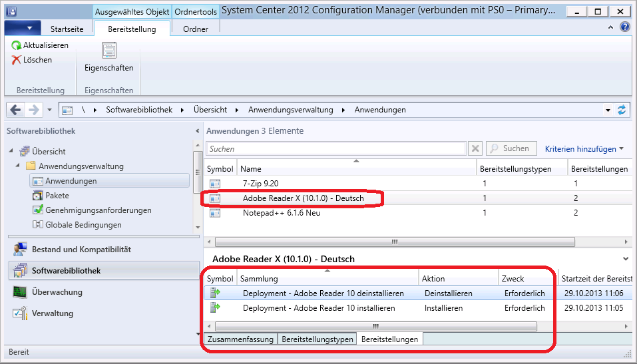Minimize the ribbon with the up chevron
This screenshot has width=637, height=364.
point(610,28)
